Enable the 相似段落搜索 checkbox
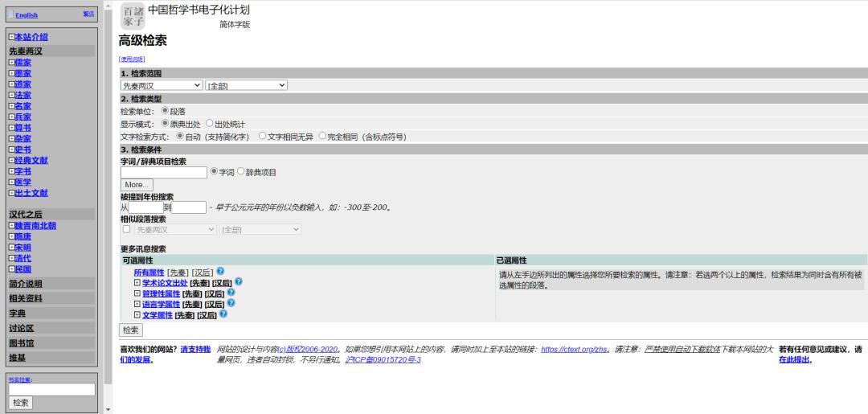The width and height of the screenshot is (868, 414). click(126, 229)
